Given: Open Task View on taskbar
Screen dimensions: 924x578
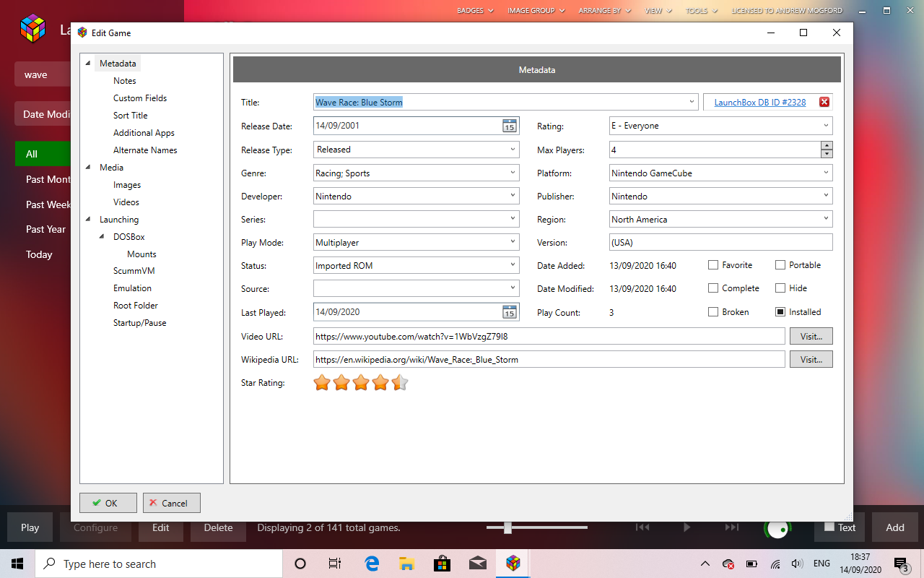Looking at the screenshot, I should [335, 564].
